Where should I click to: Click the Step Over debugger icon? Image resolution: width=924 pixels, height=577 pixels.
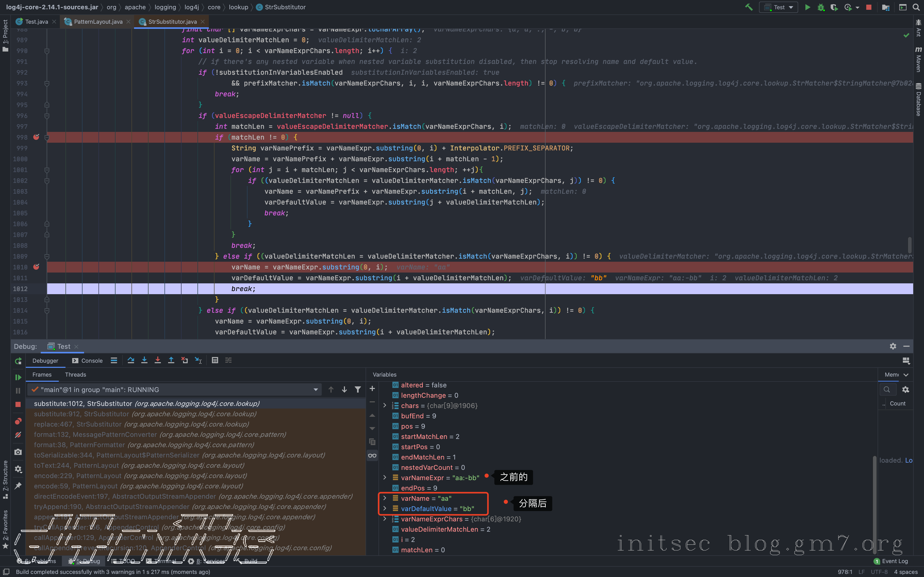pos(131,360)
